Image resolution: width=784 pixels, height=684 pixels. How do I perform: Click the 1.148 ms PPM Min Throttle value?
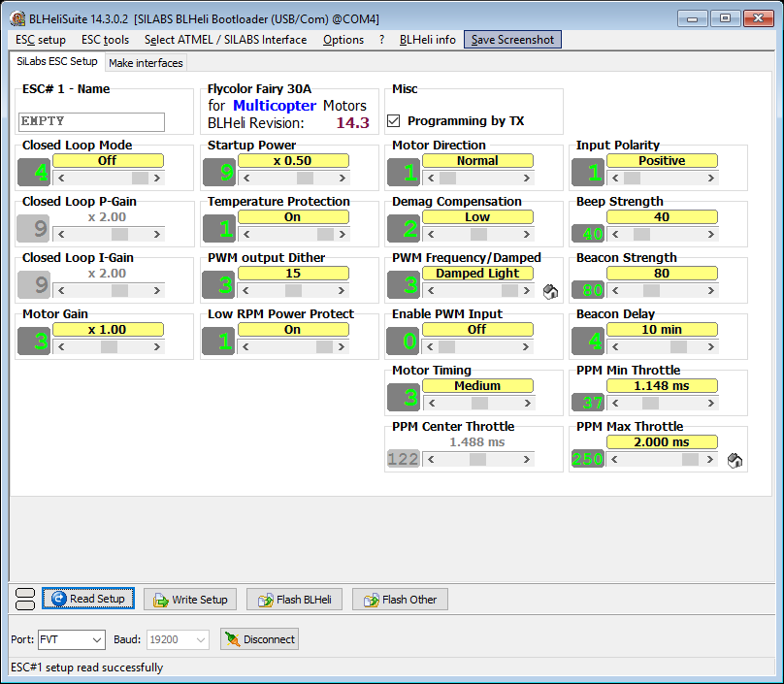tap(662, 385)
